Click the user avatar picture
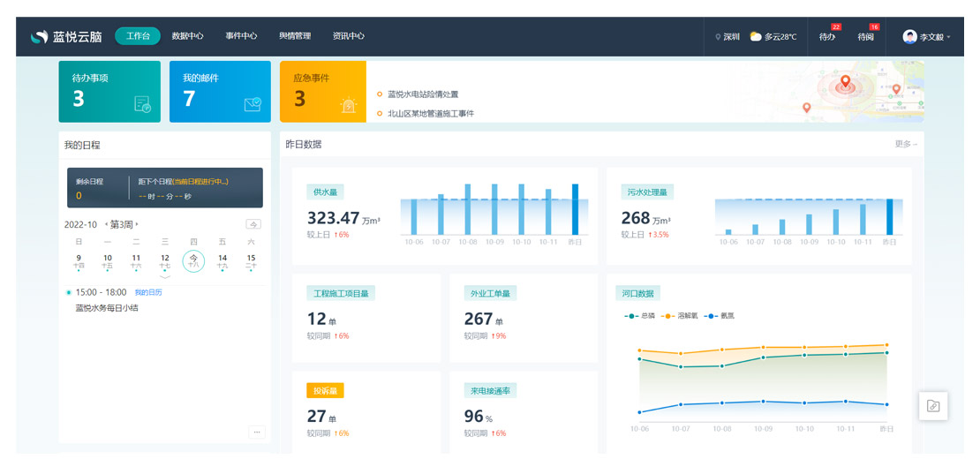Image resolution: width=980 pixels, height=474 pixels. pos(909,37)
